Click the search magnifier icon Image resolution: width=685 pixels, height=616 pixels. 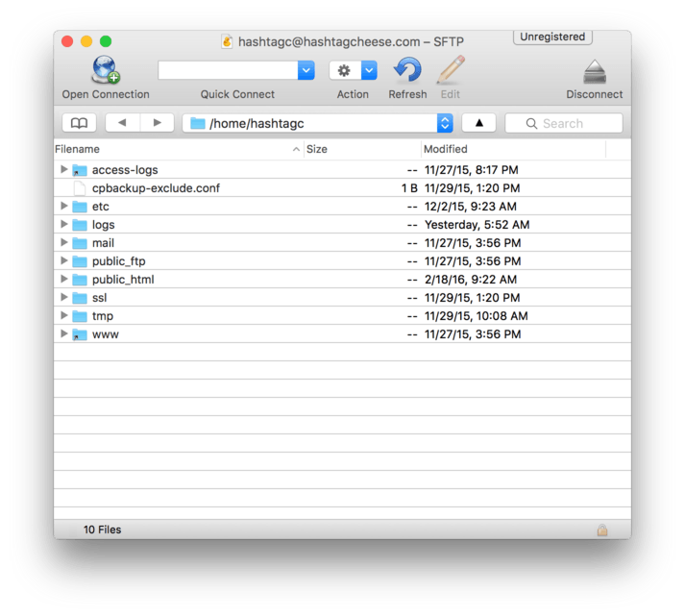click(531, 124)
